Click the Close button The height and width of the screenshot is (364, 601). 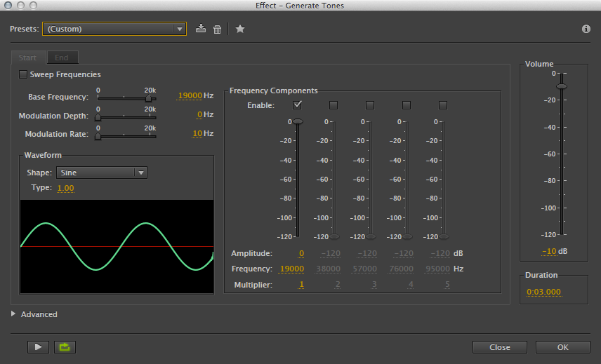(x=500, y=347)
